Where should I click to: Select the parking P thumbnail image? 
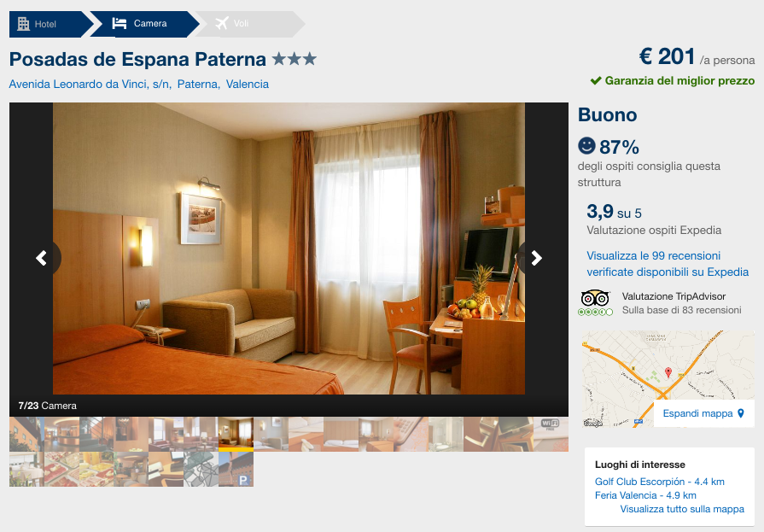point(236,469)
